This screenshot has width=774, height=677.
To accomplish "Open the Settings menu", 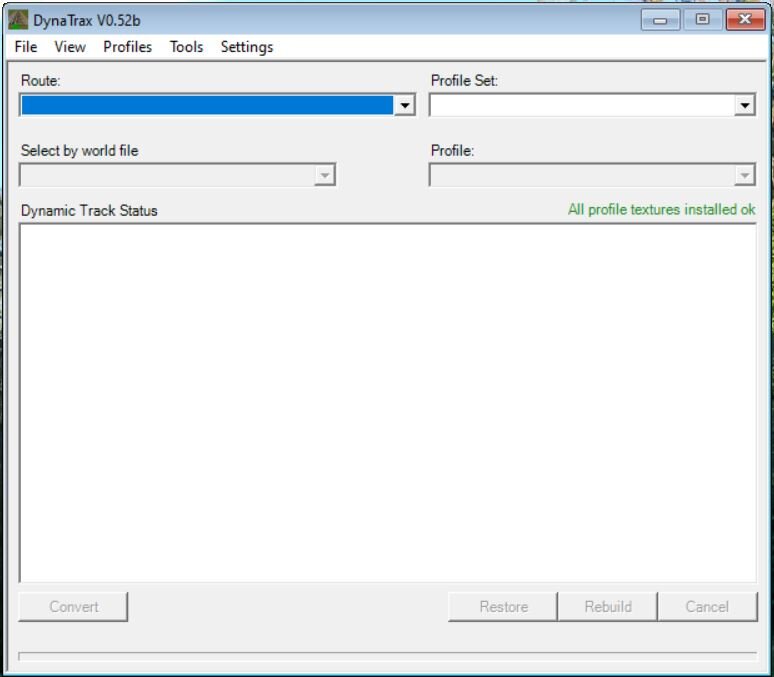I will (247, 47).
